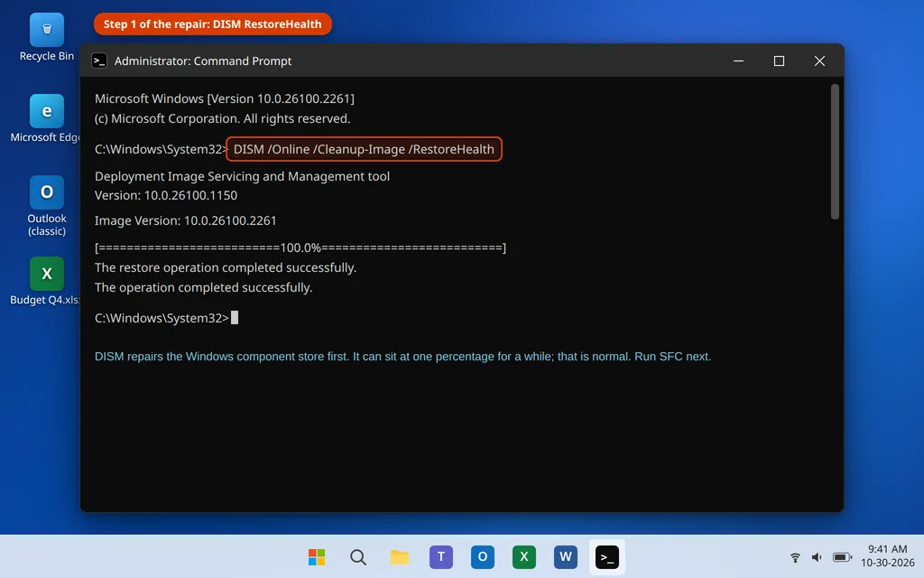Open the Budget Q4.xlsx desktop file

(47, 281)
